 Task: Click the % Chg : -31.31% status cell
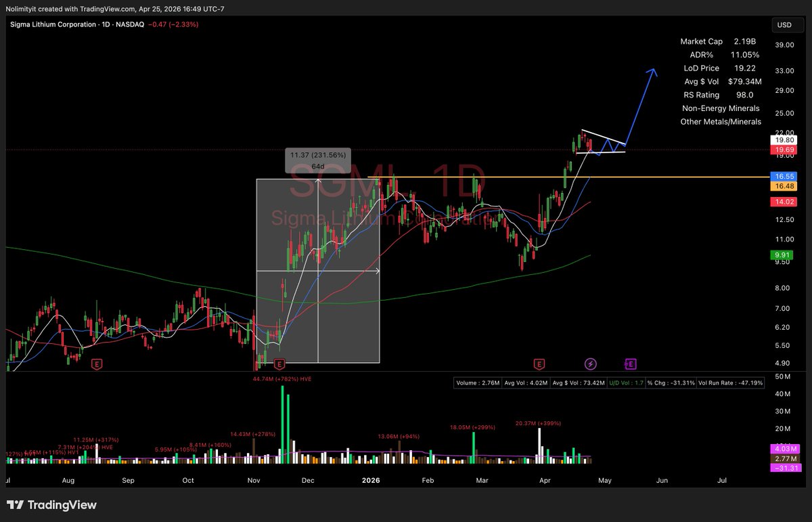pyautogui.click(x=671, y=383)
